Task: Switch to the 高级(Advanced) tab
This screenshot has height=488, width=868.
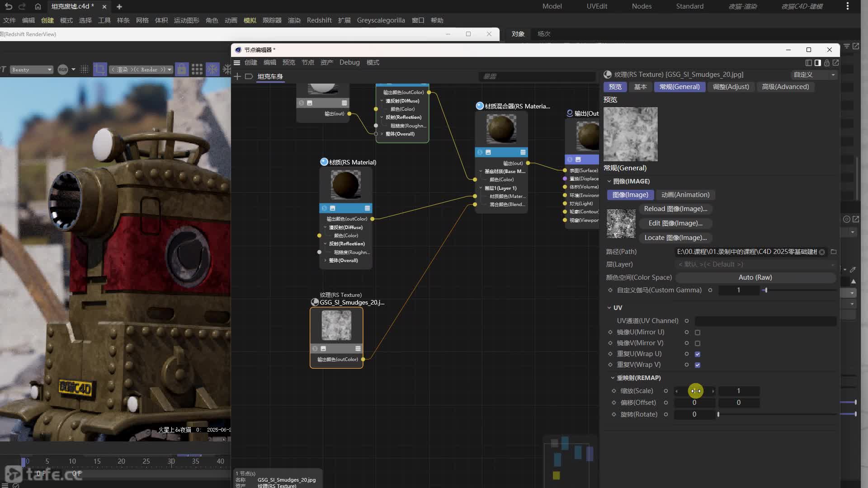Action: pyautogui.click(x=785, y=87)
